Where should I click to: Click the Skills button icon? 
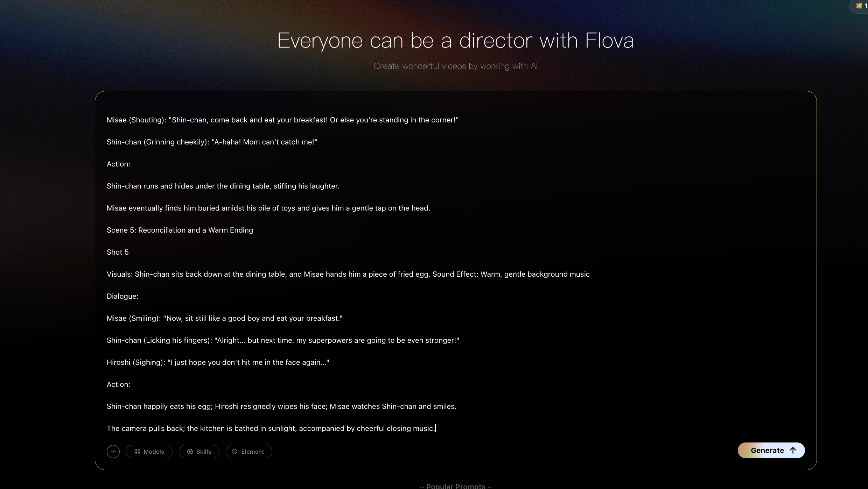point(190,452)
